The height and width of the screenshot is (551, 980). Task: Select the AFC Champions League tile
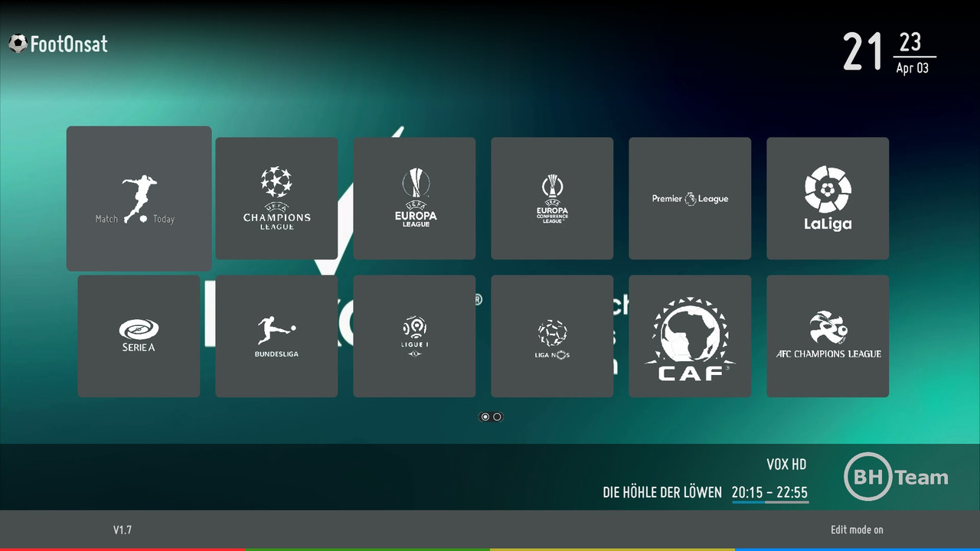click(x=828, y=337)
